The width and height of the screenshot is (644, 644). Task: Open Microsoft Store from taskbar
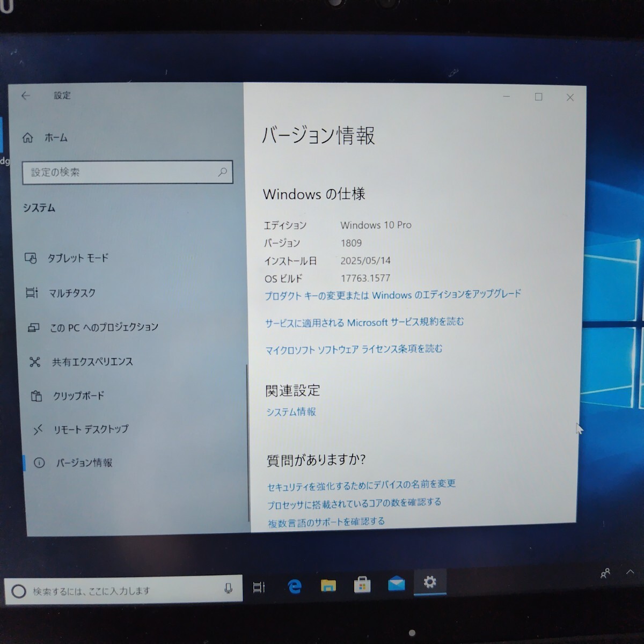(362, 584)
